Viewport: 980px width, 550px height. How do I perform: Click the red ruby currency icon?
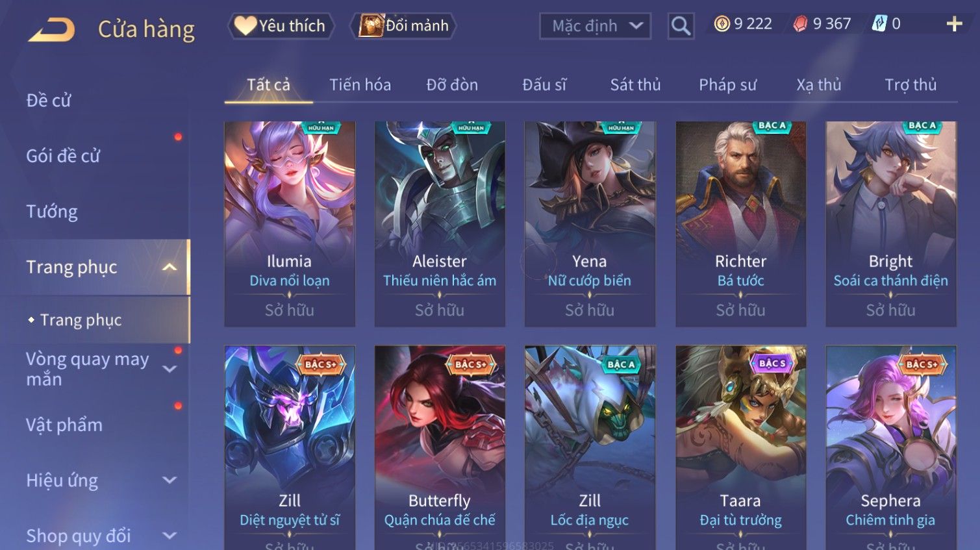(800, 24)
